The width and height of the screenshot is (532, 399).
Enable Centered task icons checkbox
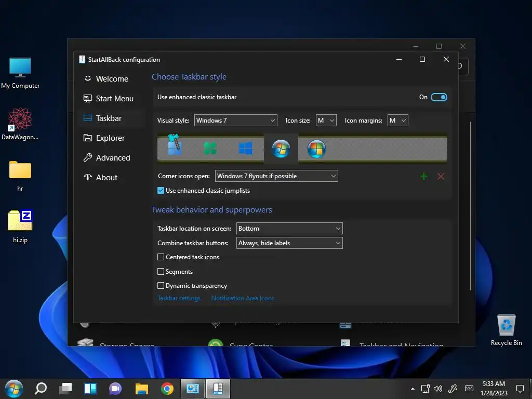161,257
